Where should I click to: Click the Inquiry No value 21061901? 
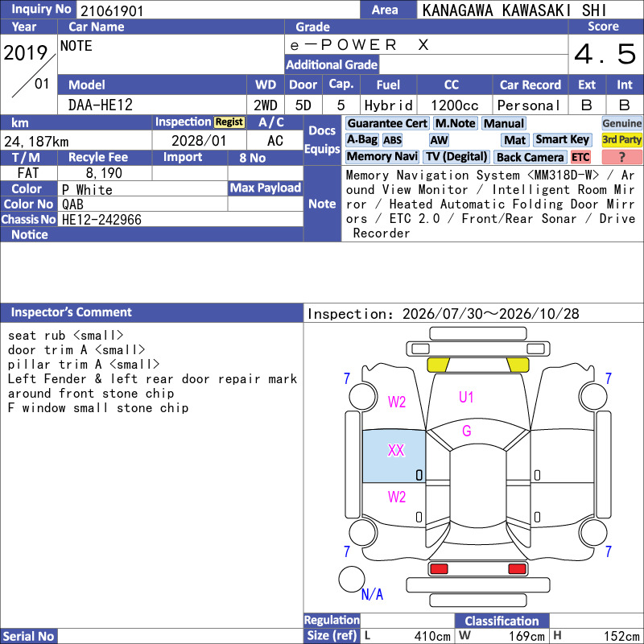(x=112, y=10)
